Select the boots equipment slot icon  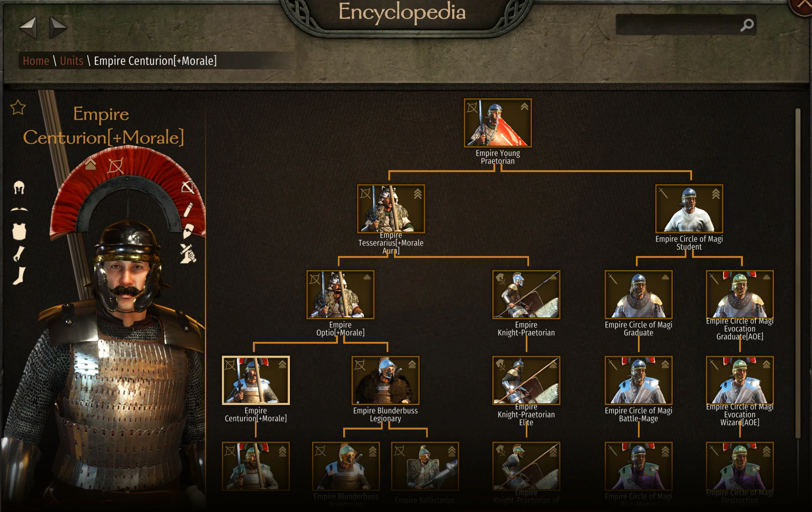[x=19, y=276]
